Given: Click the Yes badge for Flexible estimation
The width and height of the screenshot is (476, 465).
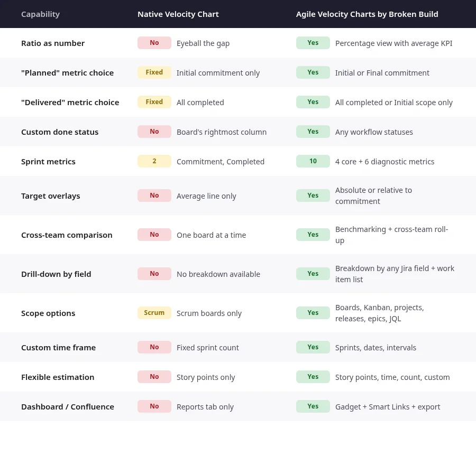Looking at the screenshot, I should click(313, 377).
